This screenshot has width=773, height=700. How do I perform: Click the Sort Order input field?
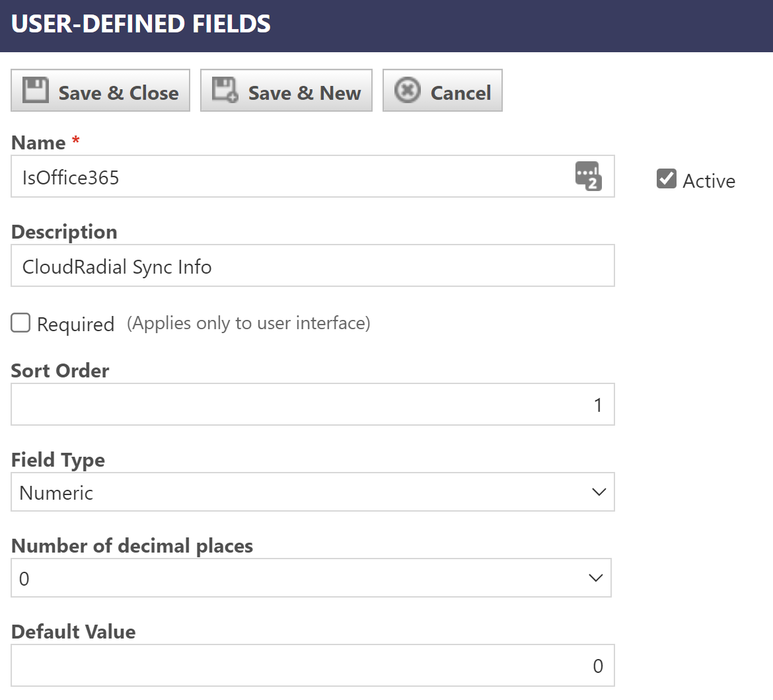pos(313,404)
